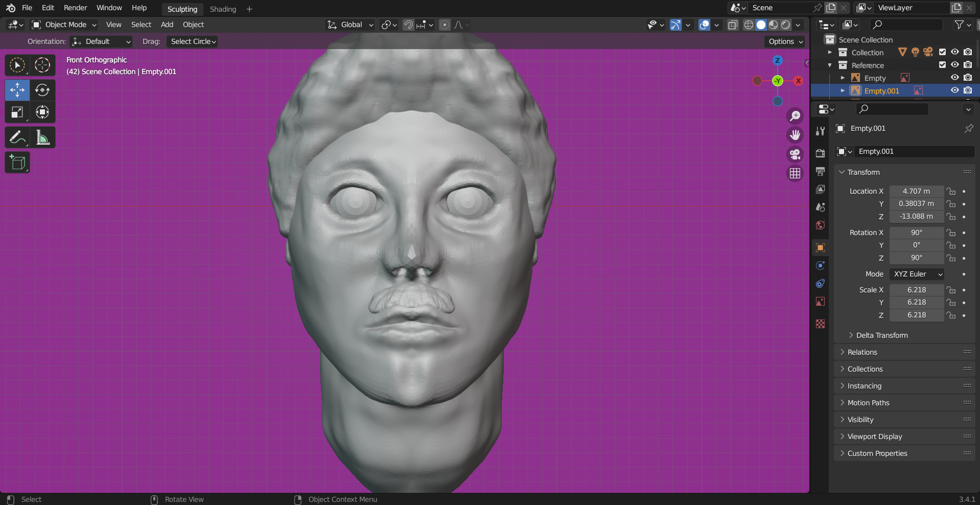Select the Add Cube tool
This screenshot has width=980, height=505.
point(17,163)
